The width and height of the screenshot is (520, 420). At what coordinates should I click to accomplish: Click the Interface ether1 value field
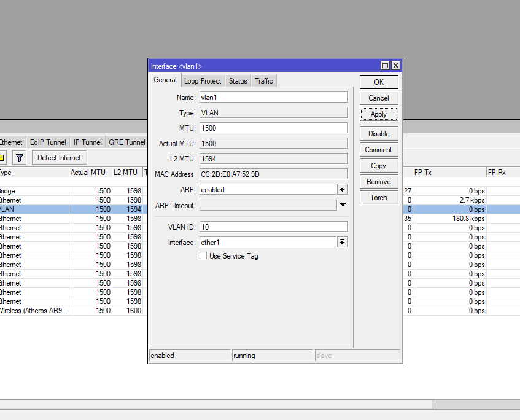point(268,242)
